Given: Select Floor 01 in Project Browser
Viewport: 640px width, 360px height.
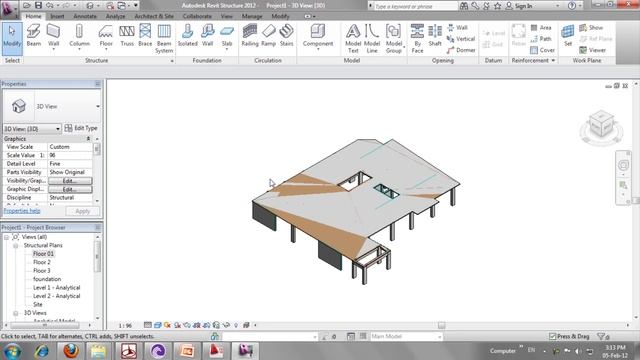Looking at the screenshot, I should coord(43,254).
